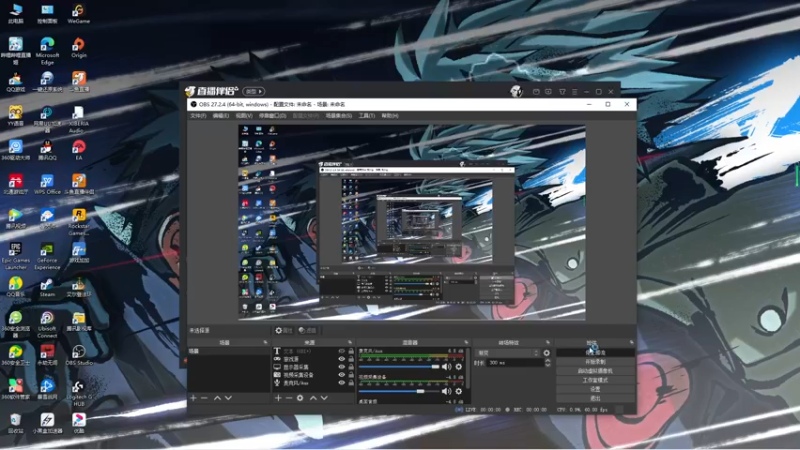Adjust 麦克风/Aux volume slider
This screenshot has height=450, width=800.
coord(399,367)
